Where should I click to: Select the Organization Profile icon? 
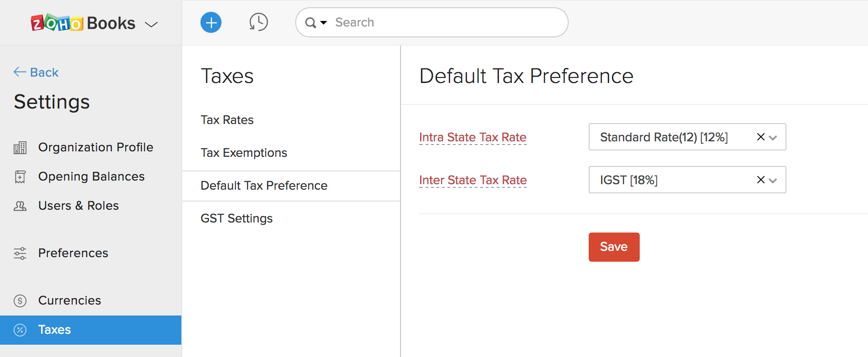(x=20, y=147)
